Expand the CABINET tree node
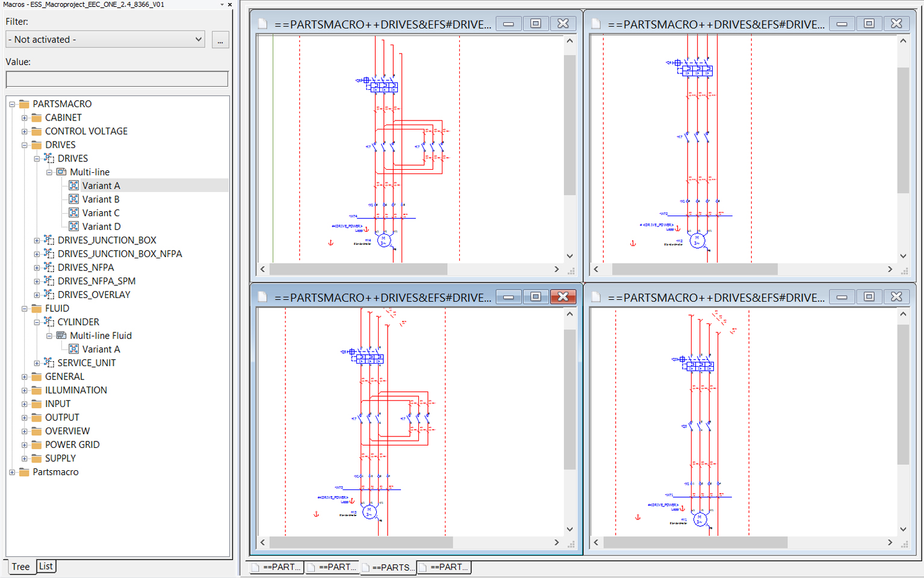This screenshot has width=924, height=578. (x=25, y=117)
